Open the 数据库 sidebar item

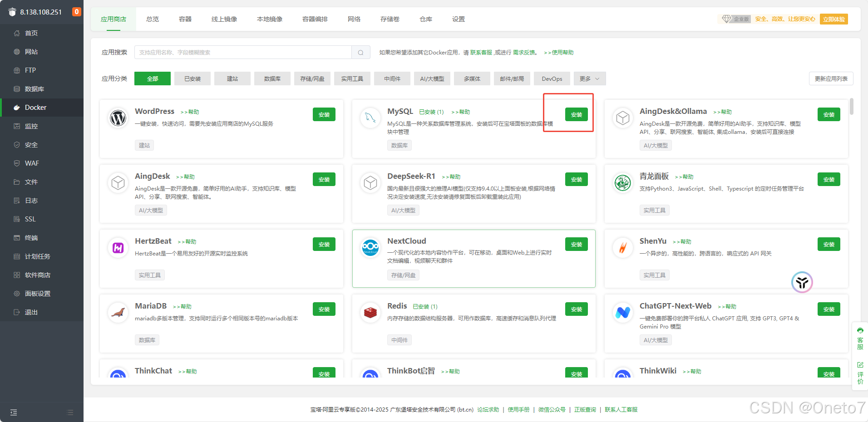coord(42,89)
